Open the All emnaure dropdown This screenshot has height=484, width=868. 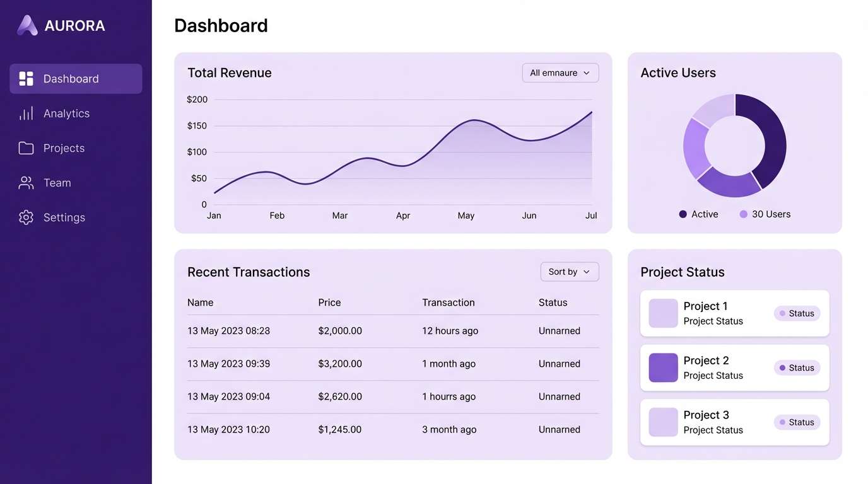tap(560, 72)
